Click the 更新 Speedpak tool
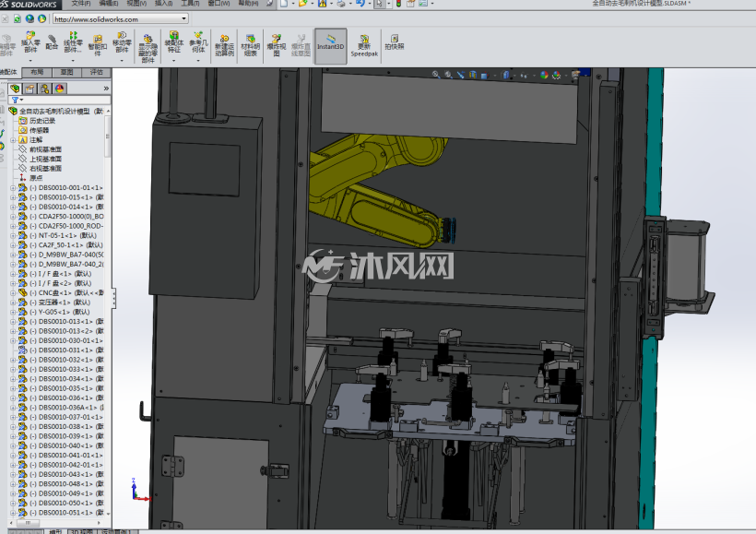 pyautogui.click(x=364, y=45)
